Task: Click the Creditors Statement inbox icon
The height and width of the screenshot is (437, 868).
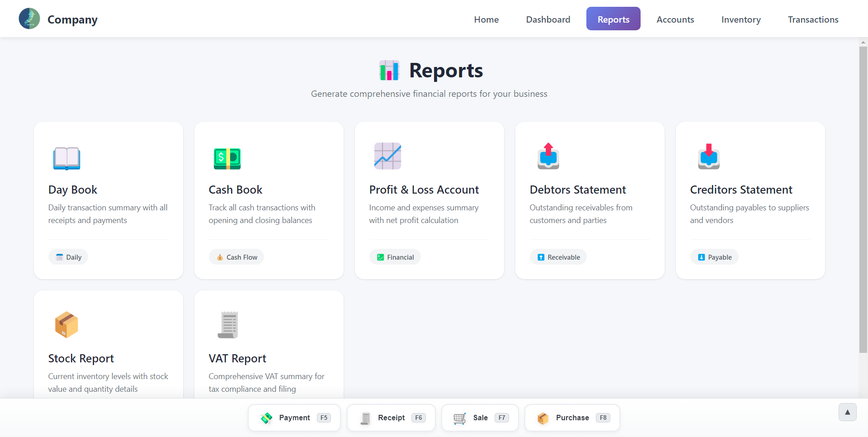Action: coord(709,157)
